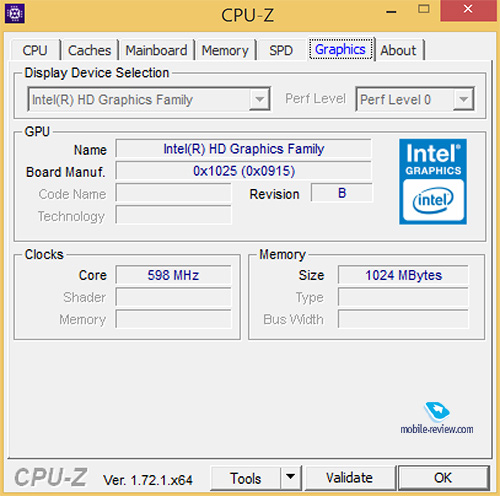Open the Caches tab
Image resolution: width=500 pixels, height=496 pixels.
click(90, 51)
